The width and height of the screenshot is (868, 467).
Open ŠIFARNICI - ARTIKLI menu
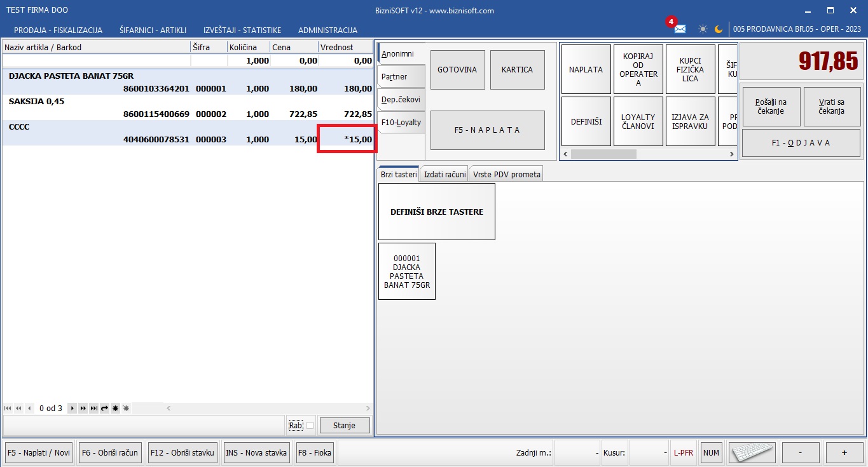[153, 30]
